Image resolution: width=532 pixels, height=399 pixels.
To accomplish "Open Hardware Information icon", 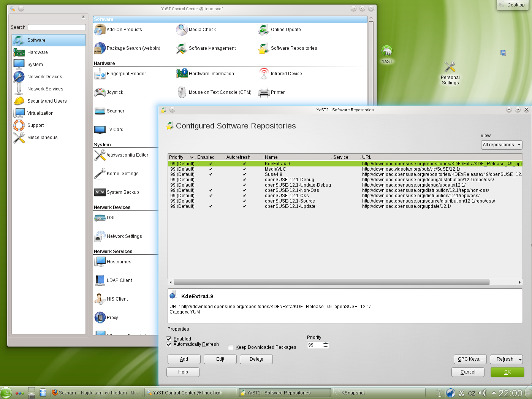I will tap(182, 74).
